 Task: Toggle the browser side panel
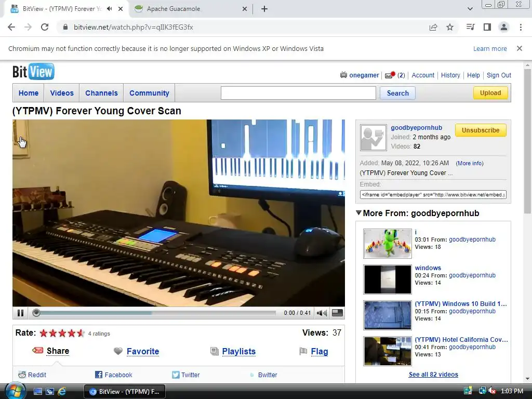point(487,27)
